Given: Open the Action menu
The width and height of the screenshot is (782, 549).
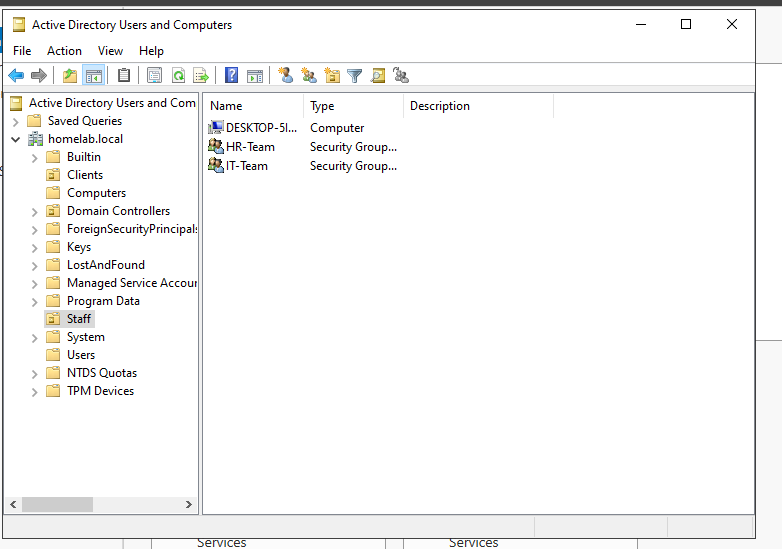Looking at the screenshot, I should [x=64, y=51].
